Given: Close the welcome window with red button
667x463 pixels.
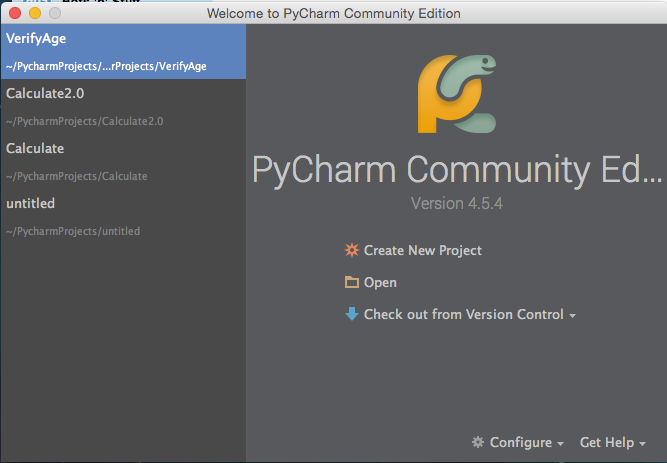Looking at the screenshot, I should click(x=15, y=13).
